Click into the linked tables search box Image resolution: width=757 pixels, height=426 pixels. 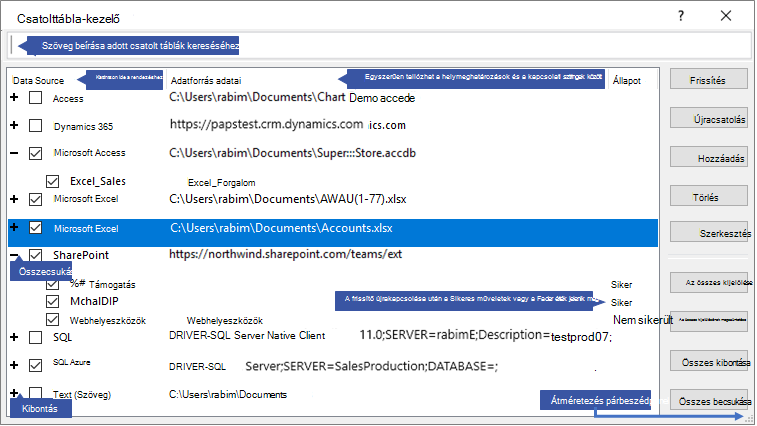pyautogui.click(x=379, y=45)
